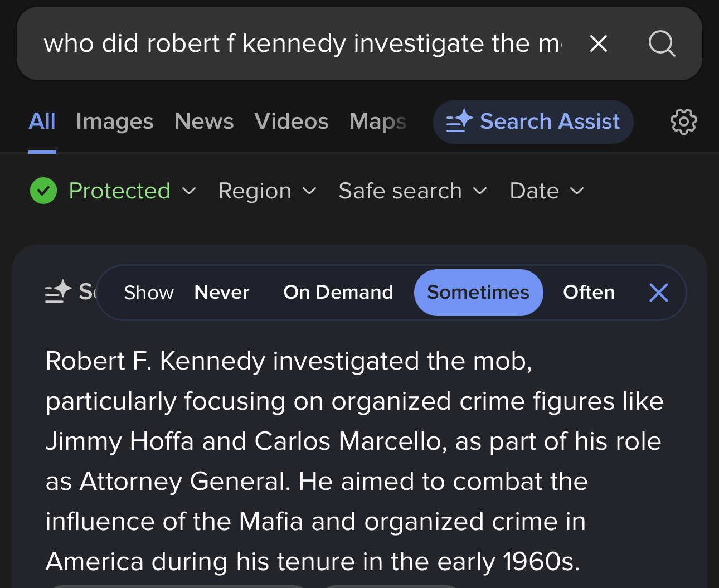Open the Region filter dropdown

point(267,191)
